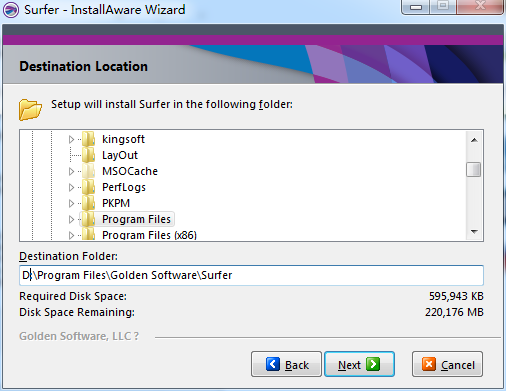Go Back to previous wizard step
The height and width of the screenshot is (391, 506).
click(x=286, y=364)
